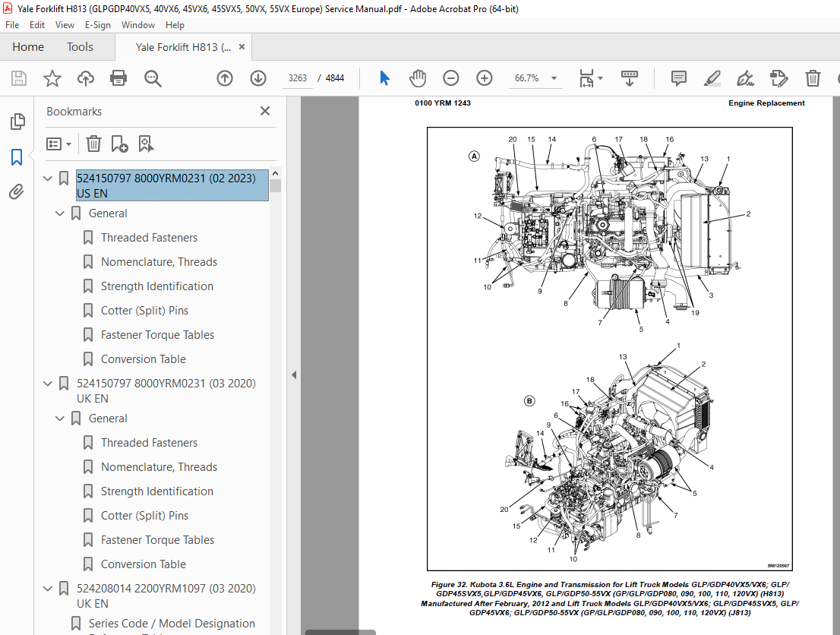The width and height of the screenshot is (840, 635).
Task: Open the Window menu
Action: coord(137,24)
